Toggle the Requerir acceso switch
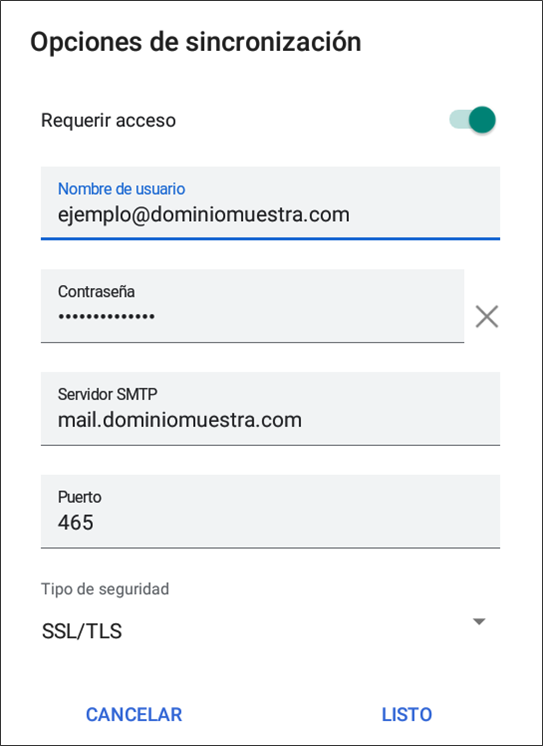Image resolution: width=544 pixels, height=747 pixels. [x=472, y=120]
